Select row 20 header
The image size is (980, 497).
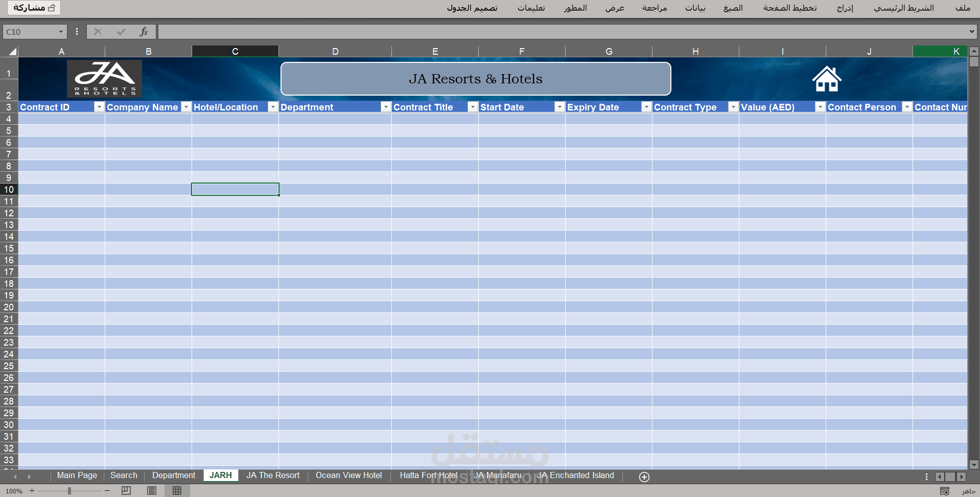(x=9, y=307)
